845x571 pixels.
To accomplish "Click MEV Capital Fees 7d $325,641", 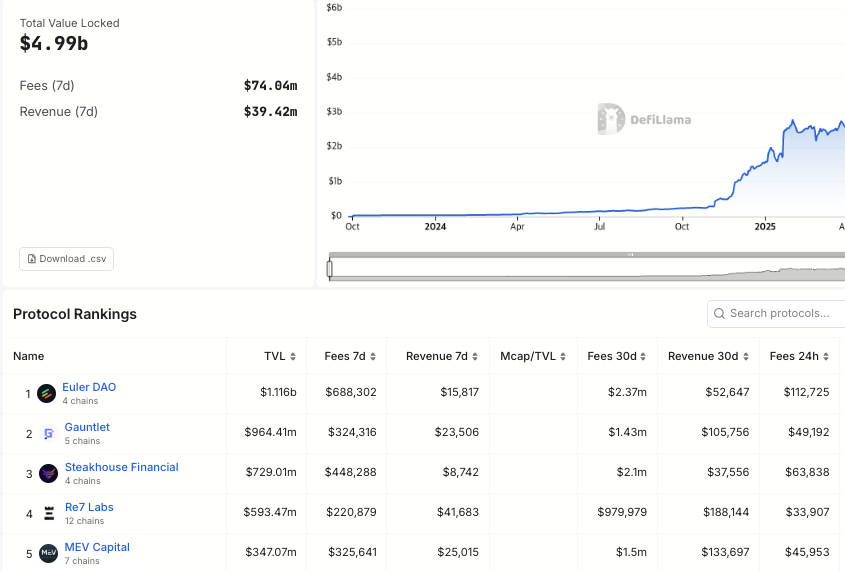I will tap(352, 552).
